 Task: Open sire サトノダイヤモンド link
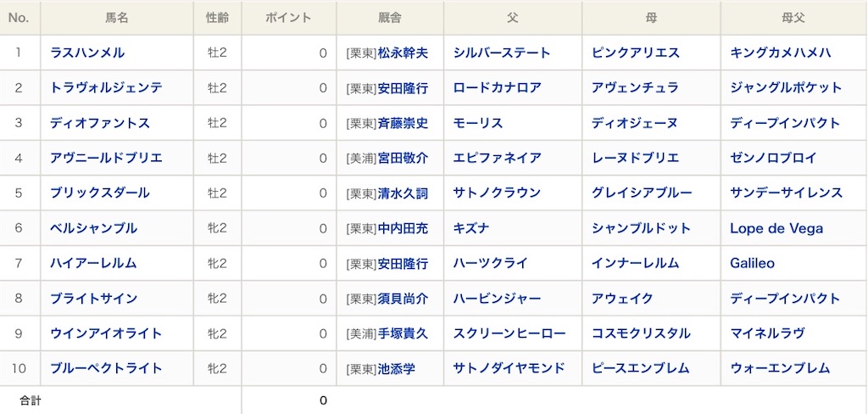[509, 368]
